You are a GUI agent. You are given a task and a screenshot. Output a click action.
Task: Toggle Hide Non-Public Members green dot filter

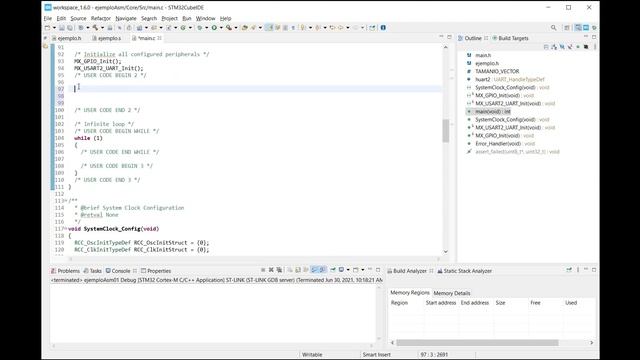pyautogui.click(x=578, y=47)
